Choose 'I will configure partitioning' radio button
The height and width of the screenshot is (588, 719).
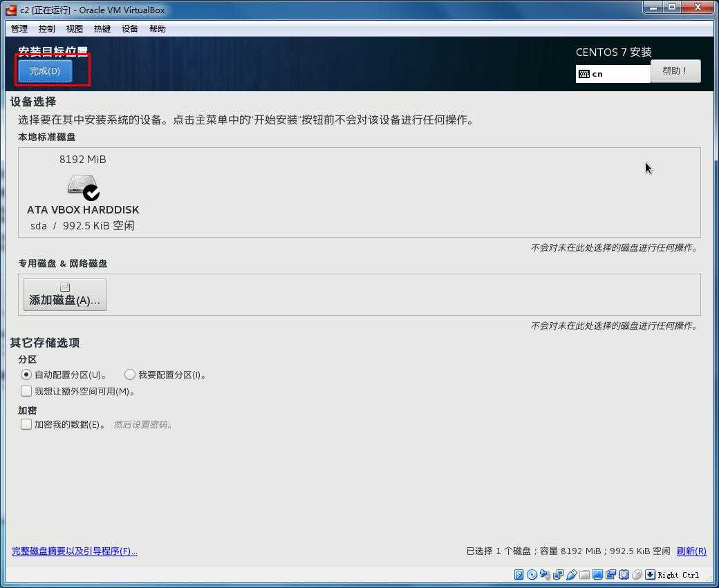[130, 375]
